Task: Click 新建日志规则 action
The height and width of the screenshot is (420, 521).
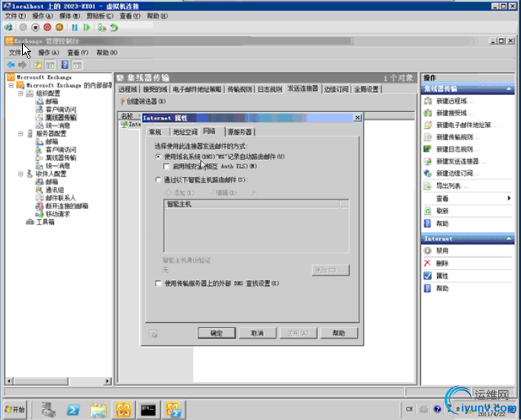Action: click(458, 150)
